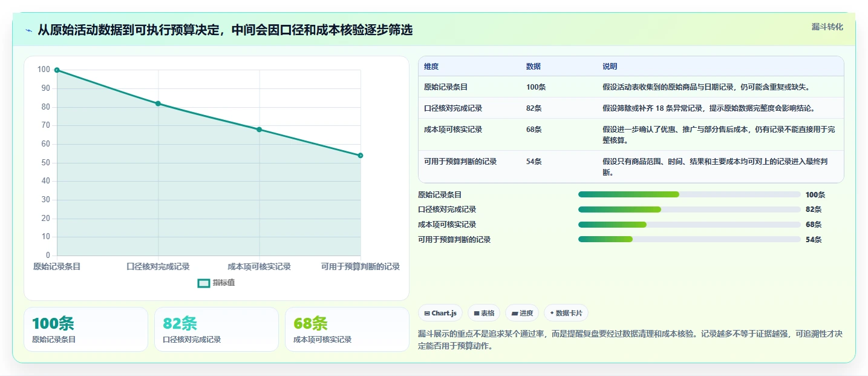
Task: Click the footer paragraph starting 漏斗展示的重点
Action: coord(630,340)
